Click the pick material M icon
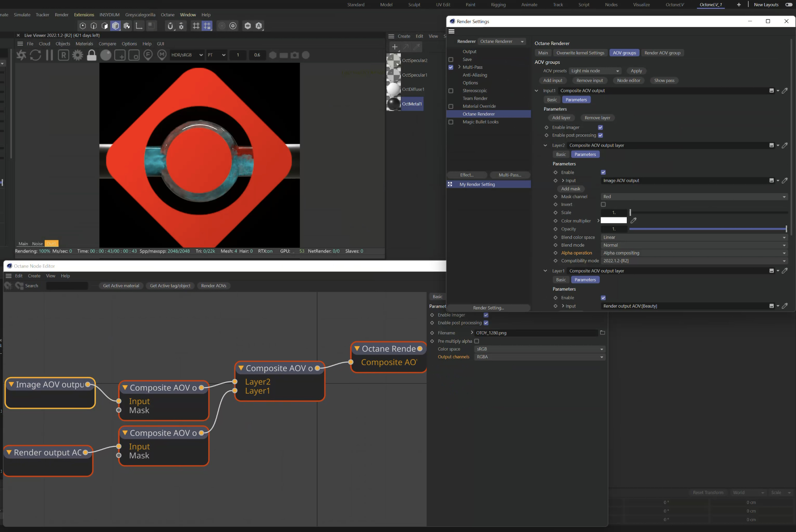The width and height of the screenshot is (796, 532). (162, 55)
